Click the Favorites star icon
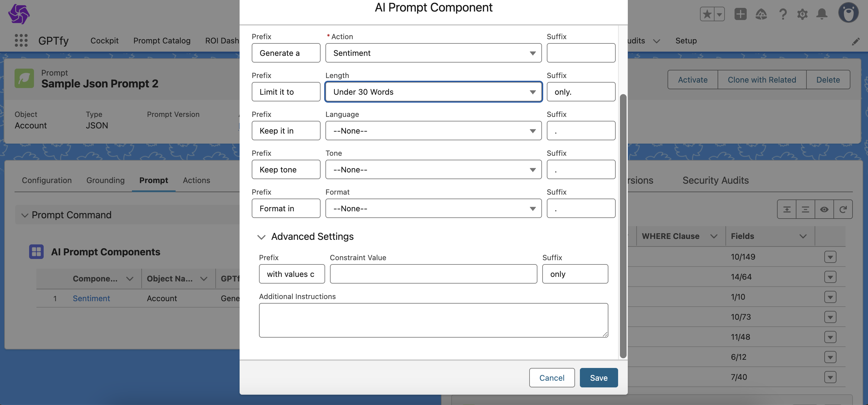Viewport: 868px width, 405px height. tap(707, 14)
